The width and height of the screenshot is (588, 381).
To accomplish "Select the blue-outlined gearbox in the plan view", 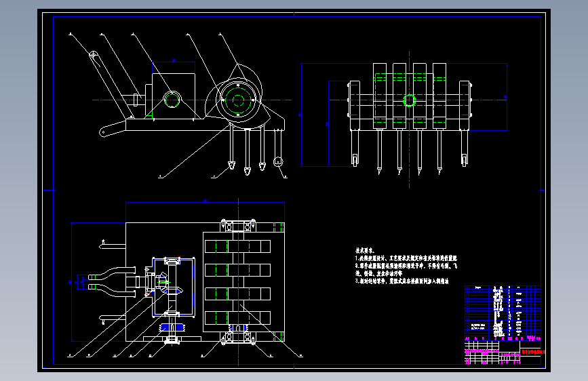I will [173, 287].
